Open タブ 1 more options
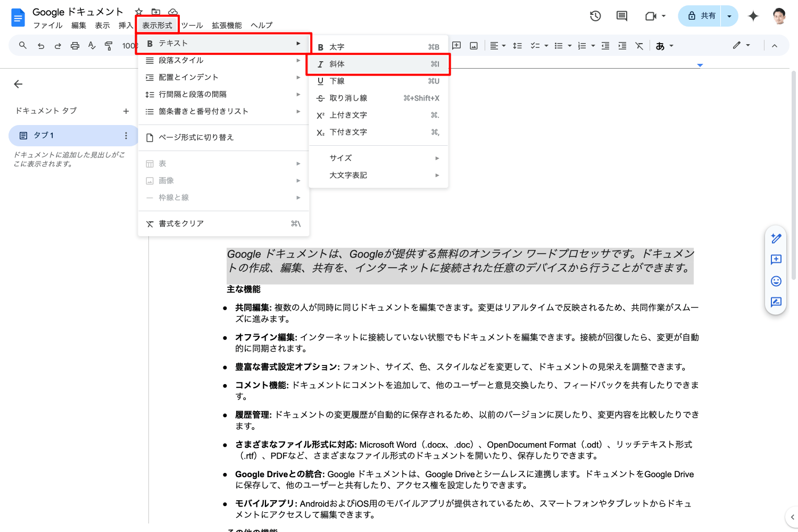Screen dimensions: 798x532 126,136
